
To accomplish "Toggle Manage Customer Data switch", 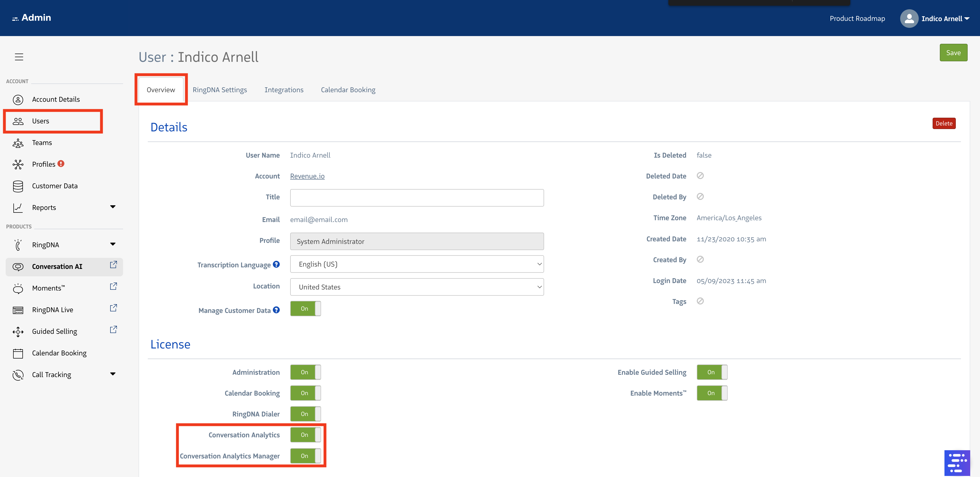I will click(x=305, y=309).
